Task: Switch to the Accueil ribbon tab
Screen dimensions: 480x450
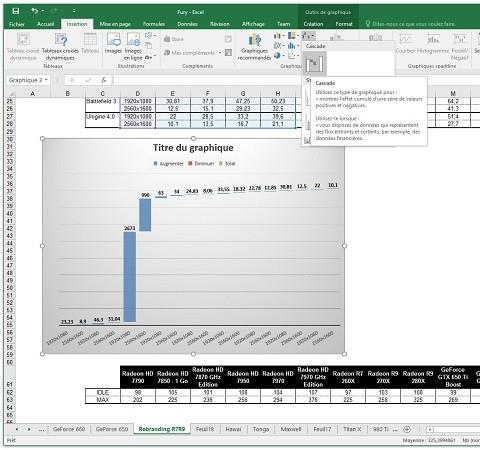Action: coord(46,24)
